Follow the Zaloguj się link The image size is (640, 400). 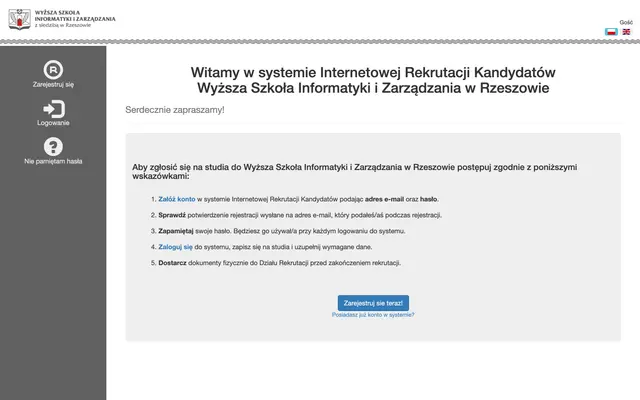pos(176,247)
